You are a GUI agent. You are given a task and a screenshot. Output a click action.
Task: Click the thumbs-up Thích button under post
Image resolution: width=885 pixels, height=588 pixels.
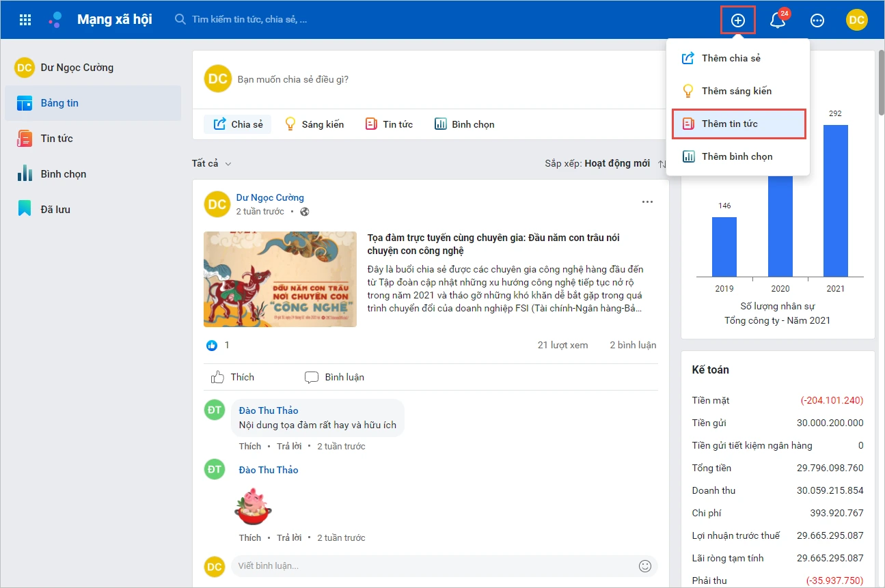tap(232, 377)
